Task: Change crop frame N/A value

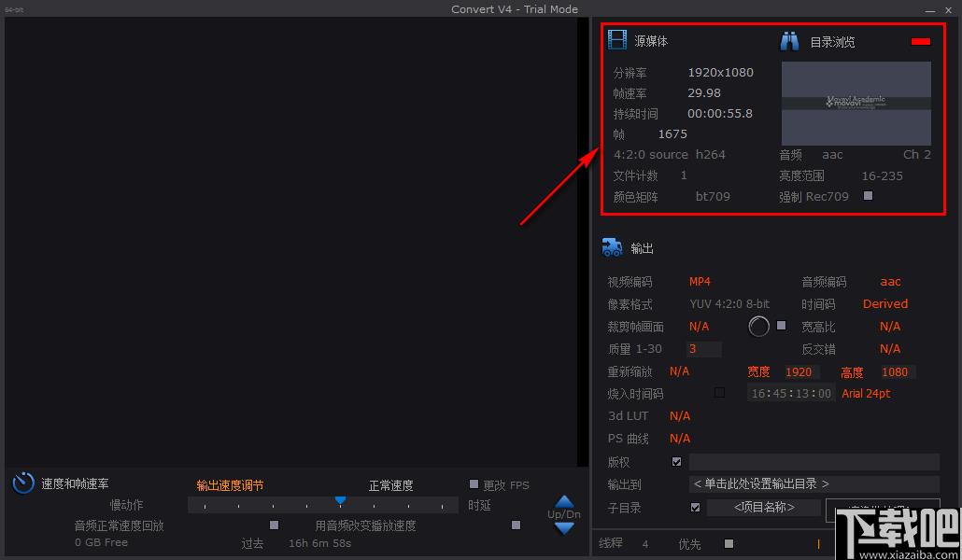Action: [x=699, y=327]
